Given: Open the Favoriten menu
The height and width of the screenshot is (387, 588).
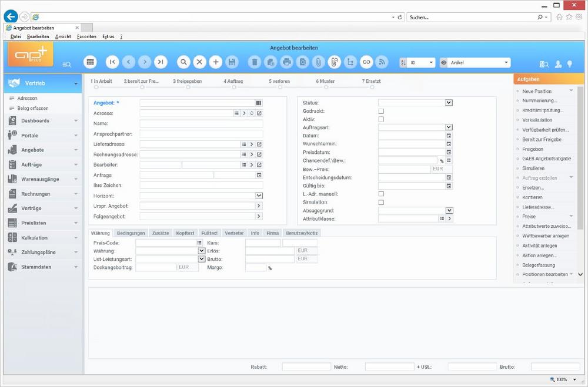Looking at the screenshot, I should (86, 36).
